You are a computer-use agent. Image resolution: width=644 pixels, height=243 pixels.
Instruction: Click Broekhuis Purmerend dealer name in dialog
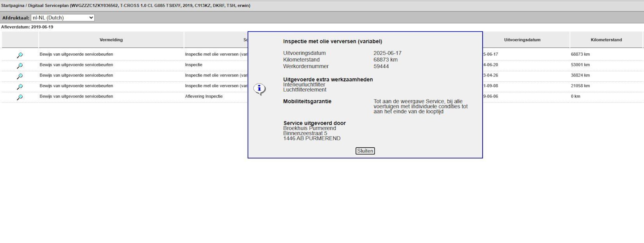click(x=309, y=128)
